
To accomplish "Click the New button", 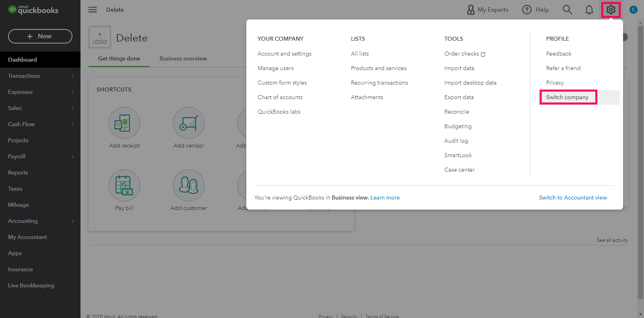I will pos(40,36).
